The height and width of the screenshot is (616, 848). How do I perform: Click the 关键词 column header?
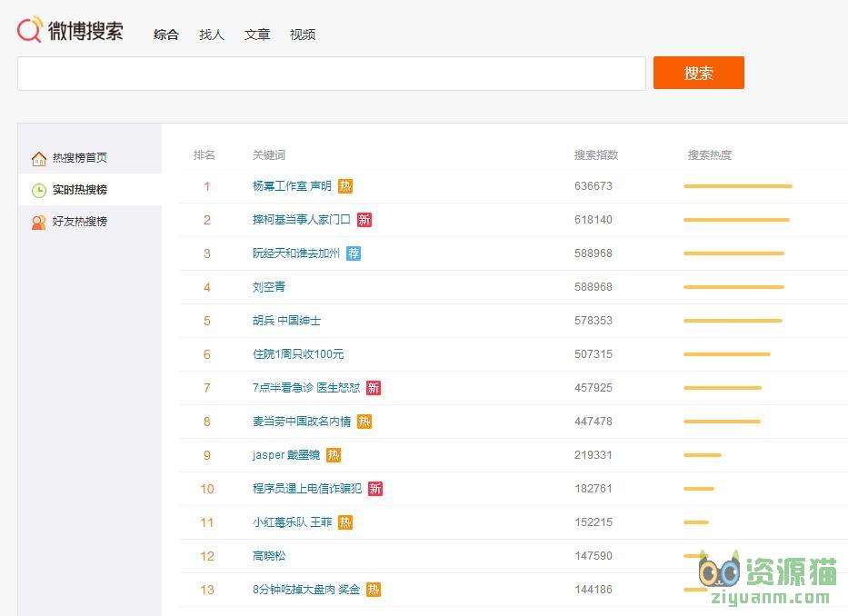point(269,155)
